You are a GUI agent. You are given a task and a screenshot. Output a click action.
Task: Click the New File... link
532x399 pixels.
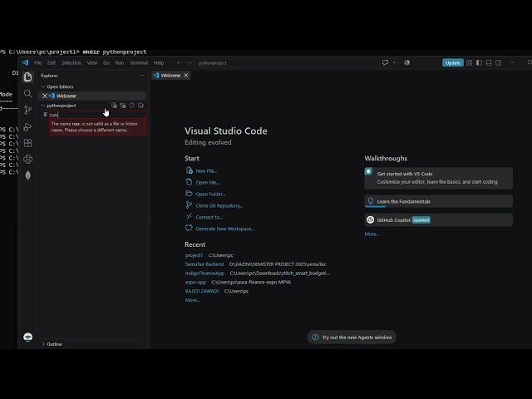[x=206, y=171]
